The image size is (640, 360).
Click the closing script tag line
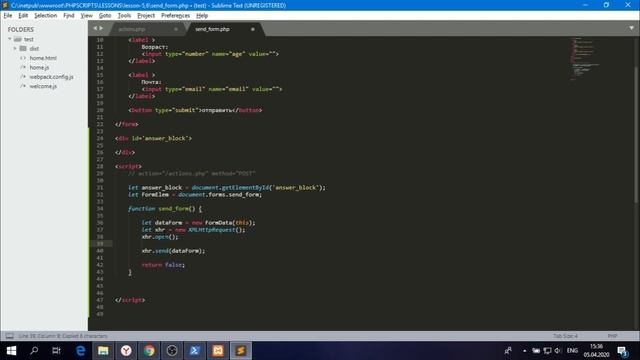click(x=130, y=300)
